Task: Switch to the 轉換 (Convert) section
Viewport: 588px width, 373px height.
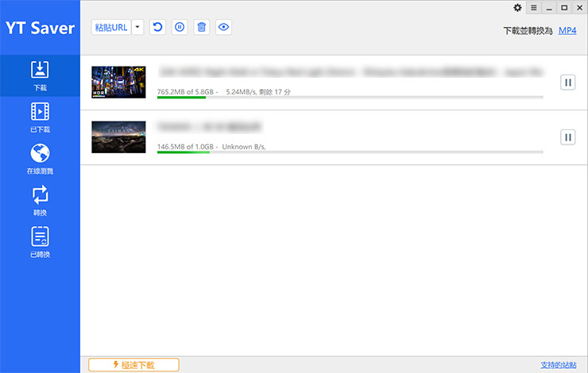Action: 40,201
